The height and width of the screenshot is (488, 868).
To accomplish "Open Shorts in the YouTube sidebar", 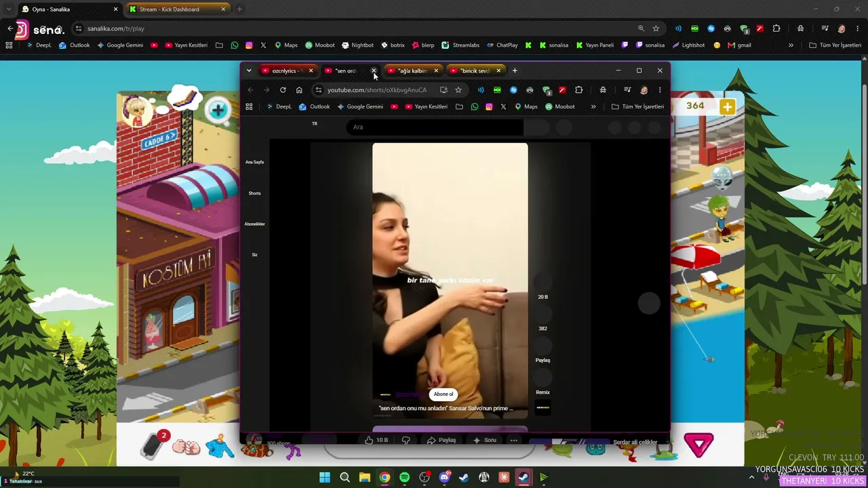I will [254, 193].
